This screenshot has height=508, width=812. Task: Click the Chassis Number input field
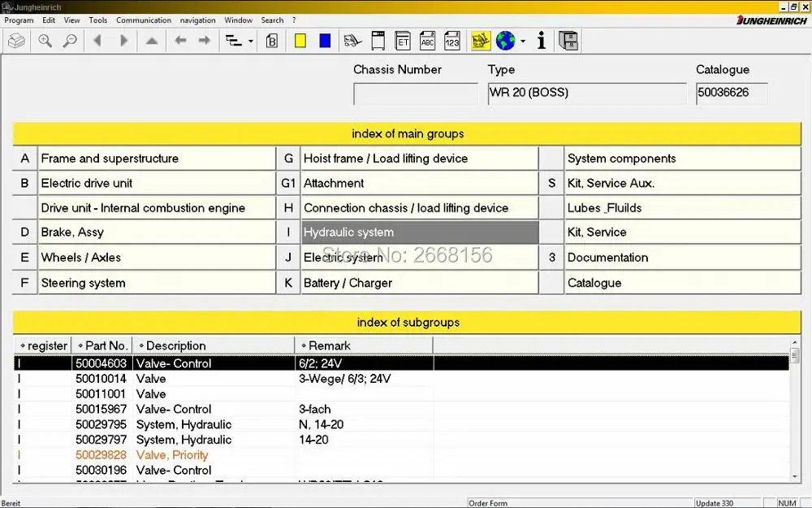415,93
